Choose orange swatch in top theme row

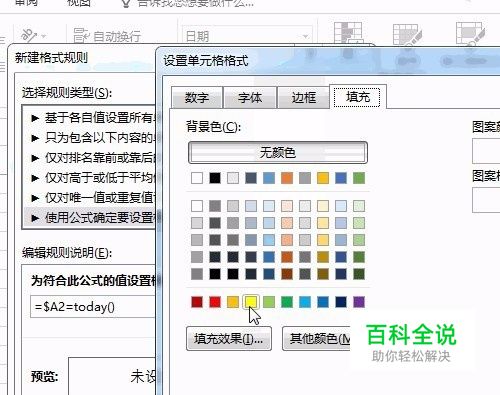tap(287, 178)
